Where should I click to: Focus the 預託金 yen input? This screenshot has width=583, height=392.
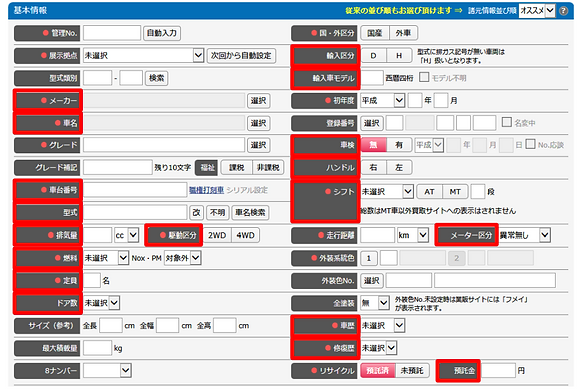click(x=498, y=370)
